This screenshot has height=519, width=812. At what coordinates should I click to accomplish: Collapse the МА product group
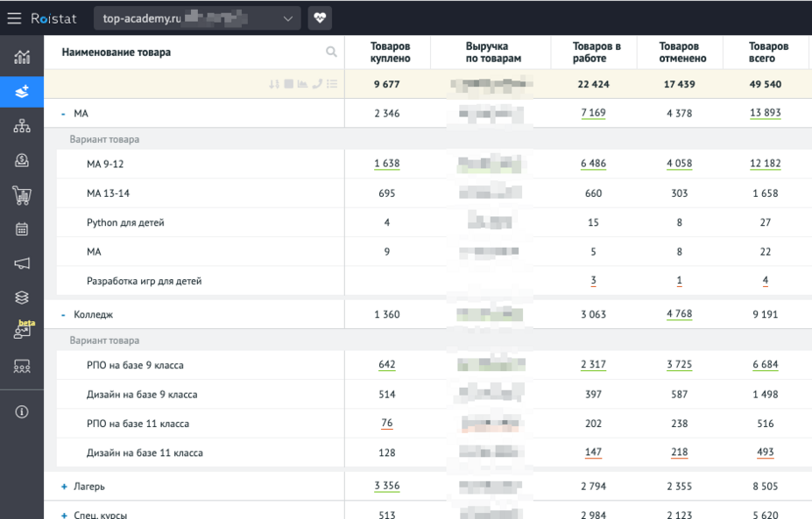click(x=64, y=114)
